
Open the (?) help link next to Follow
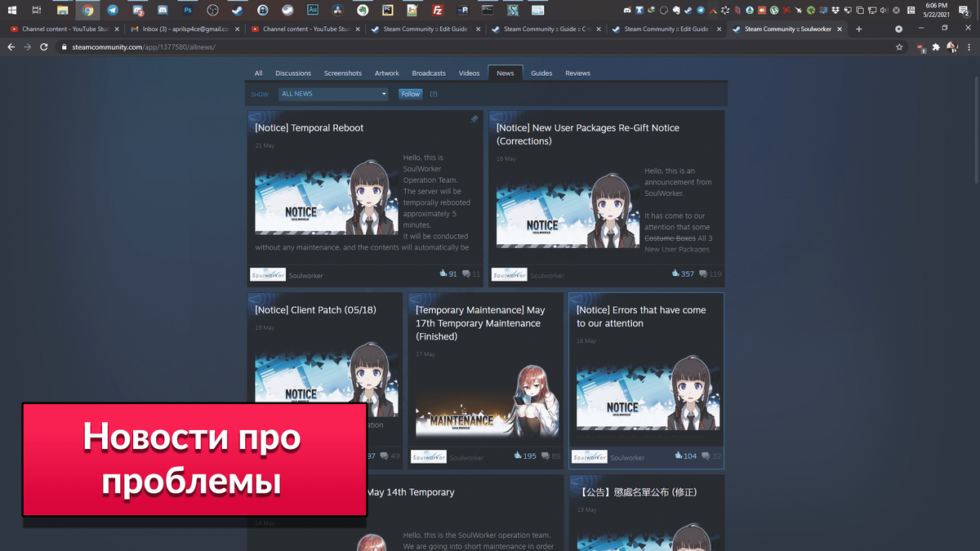click(434, 94)
